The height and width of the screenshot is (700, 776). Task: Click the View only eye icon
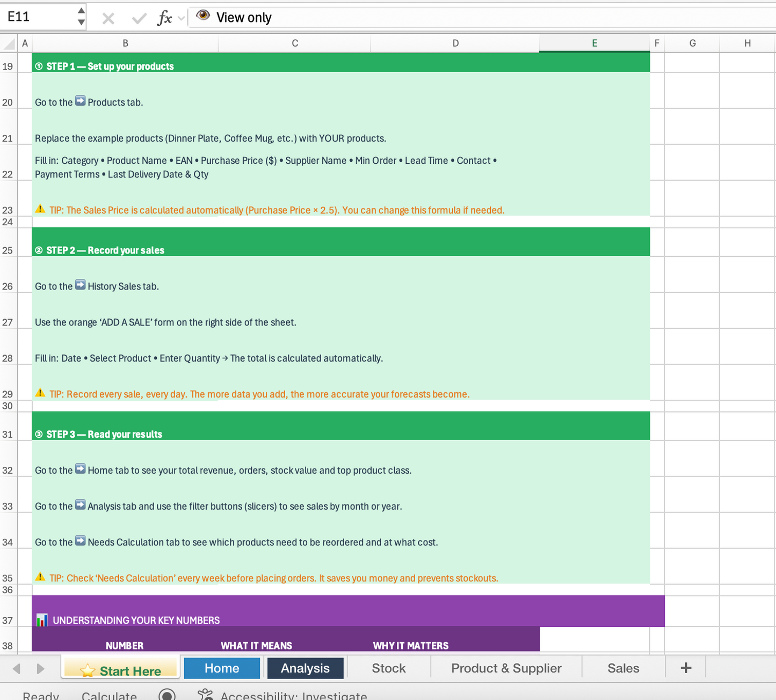[203, 15]
